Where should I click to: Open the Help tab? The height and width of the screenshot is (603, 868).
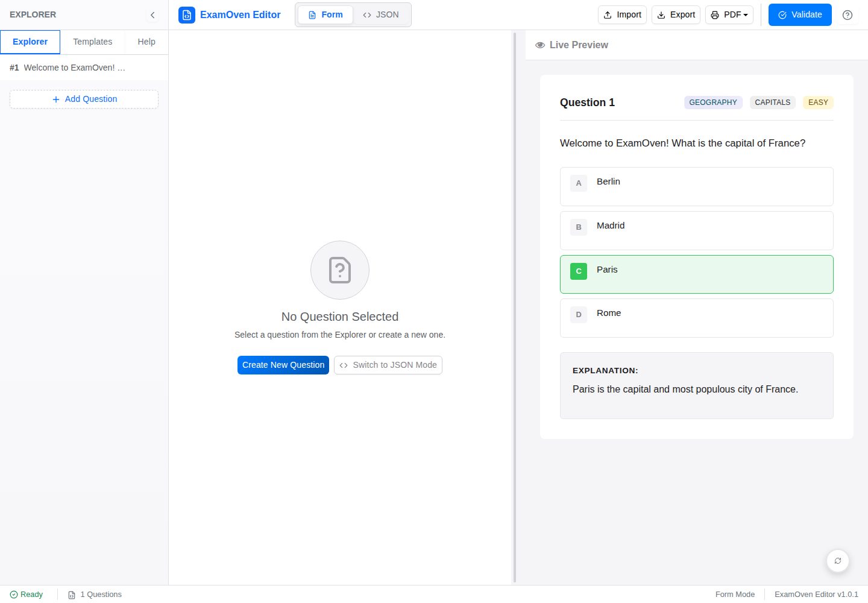coord(146,42)
